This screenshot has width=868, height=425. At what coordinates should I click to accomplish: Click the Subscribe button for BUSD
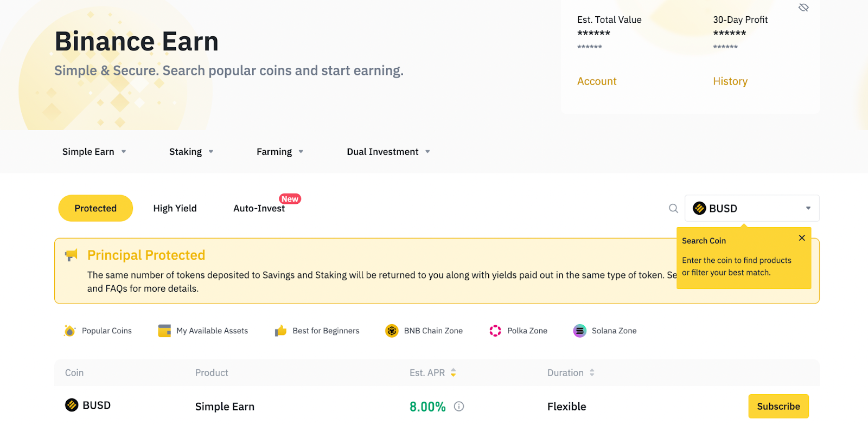[778, 406]
